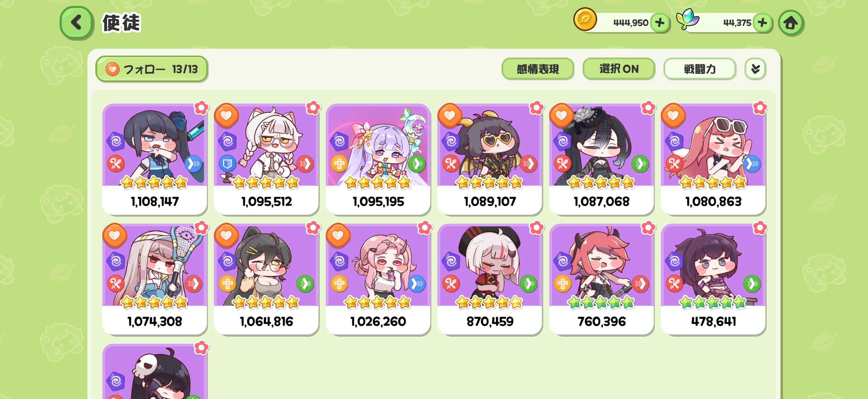Tap the shield role icon on 1,095,512 card
The height and width of the screenshot is (399, 868).
point(227,164)
